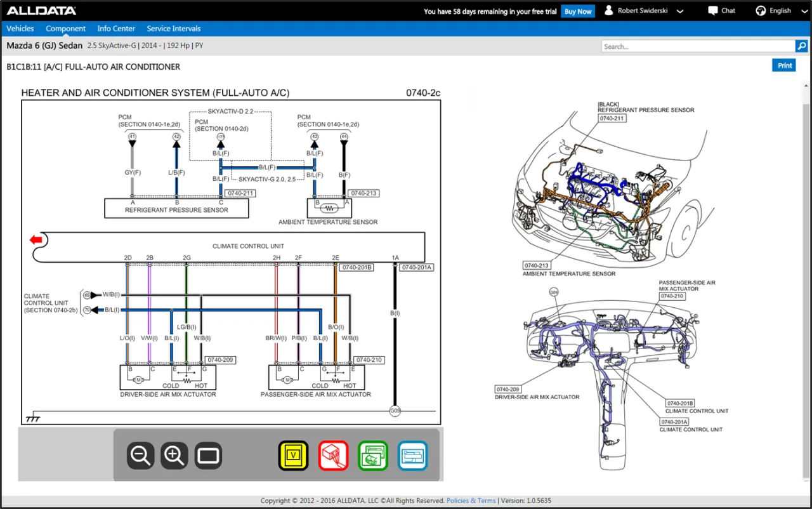Click the fit-to-screen rectangle icon
This screenshot has width=812, height=509.
(208, 456)
